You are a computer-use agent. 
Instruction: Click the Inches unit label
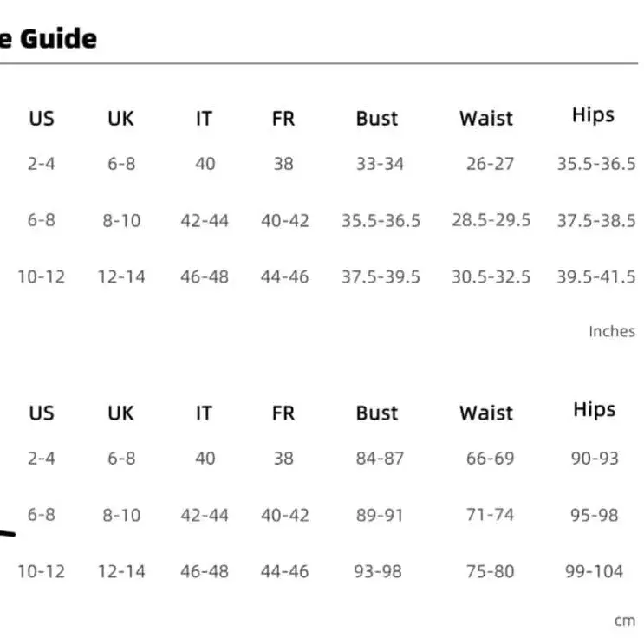point(611,331)
